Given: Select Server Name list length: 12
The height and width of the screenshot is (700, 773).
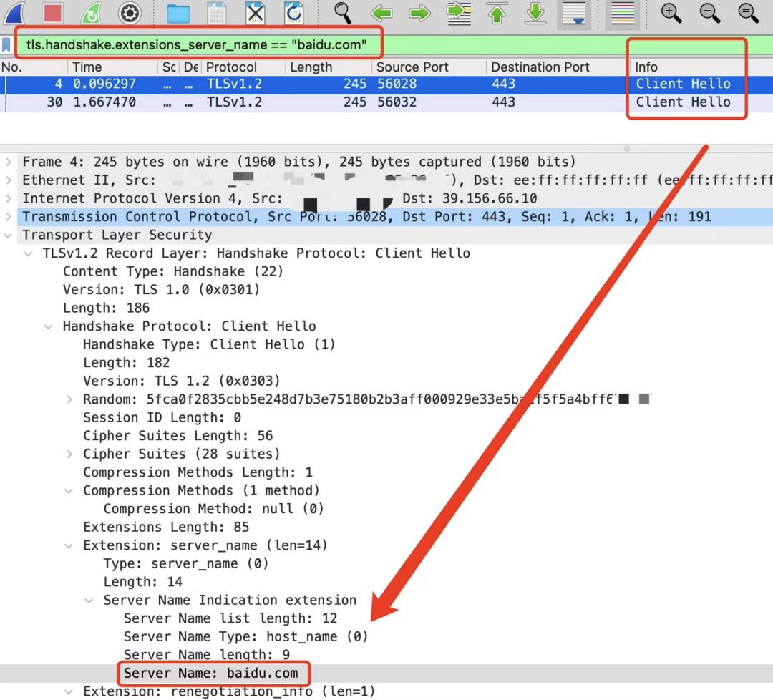Looking at the screenshot, I should click(x=230, y=618).
